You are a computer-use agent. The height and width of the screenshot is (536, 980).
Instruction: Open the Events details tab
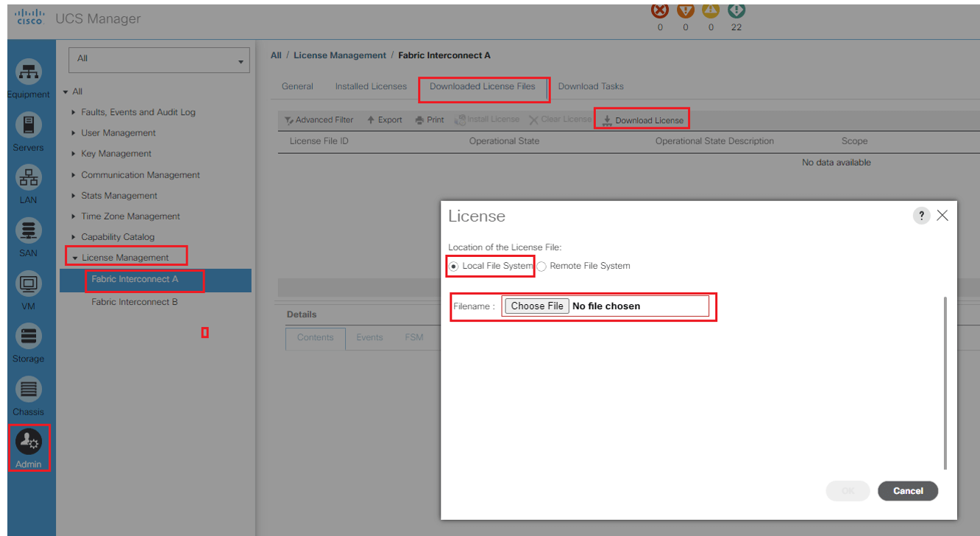tap(369, 338)
